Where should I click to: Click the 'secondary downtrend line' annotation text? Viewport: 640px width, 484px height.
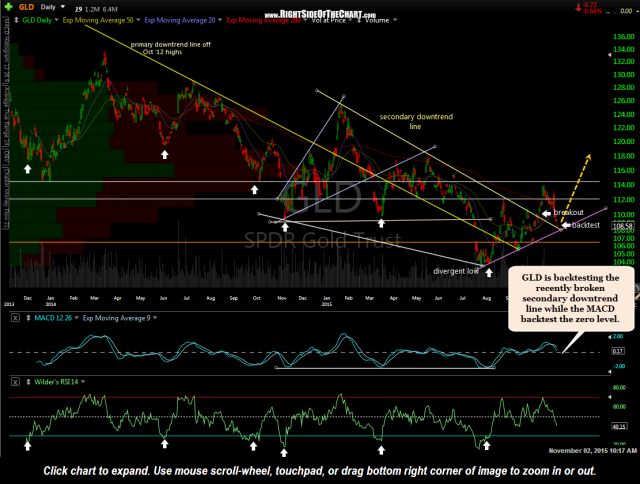(416, 122)
